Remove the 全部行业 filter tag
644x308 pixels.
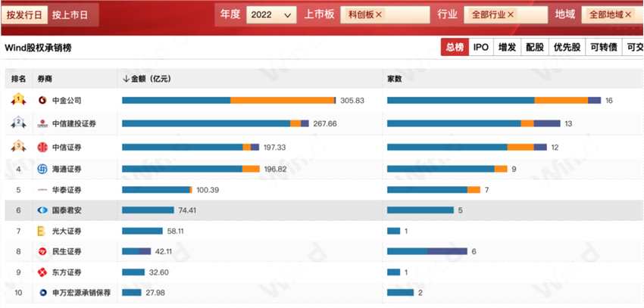(511, 15)
